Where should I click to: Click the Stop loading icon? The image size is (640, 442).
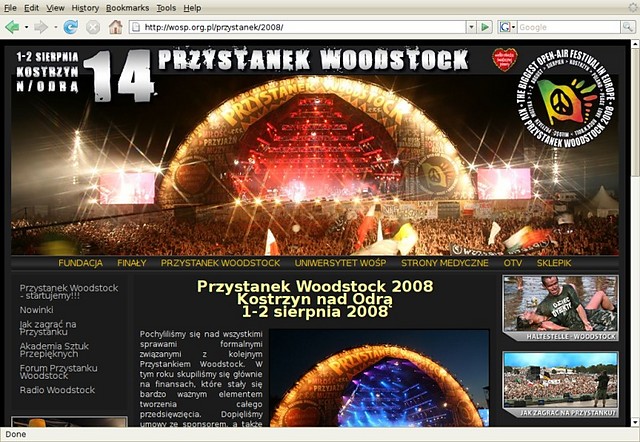point(93,27)
